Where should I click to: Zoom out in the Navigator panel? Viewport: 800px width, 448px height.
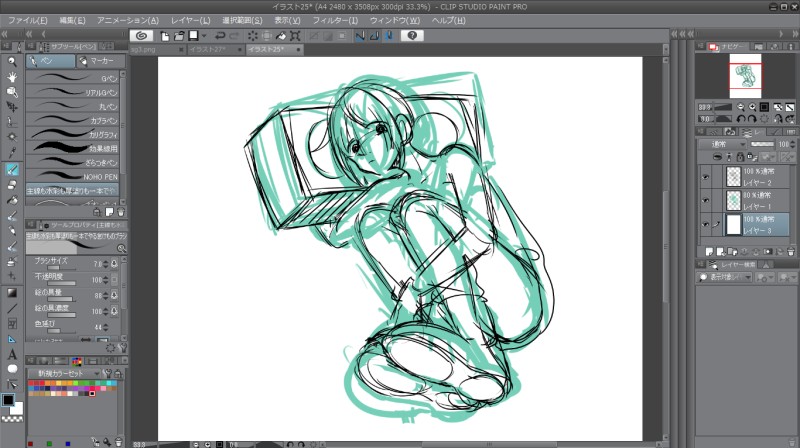coord(740,107)
